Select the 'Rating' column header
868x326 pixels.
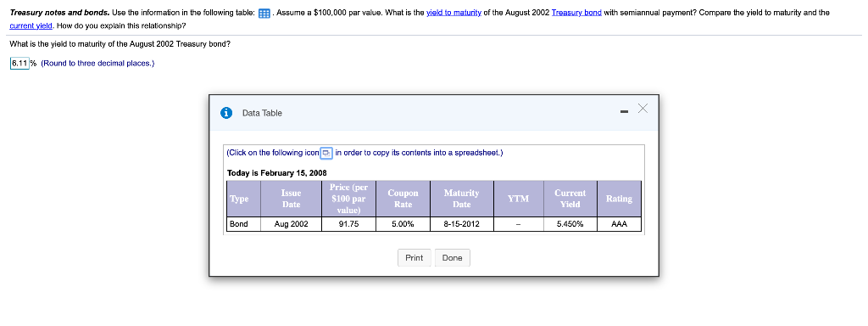click(619, 199)
